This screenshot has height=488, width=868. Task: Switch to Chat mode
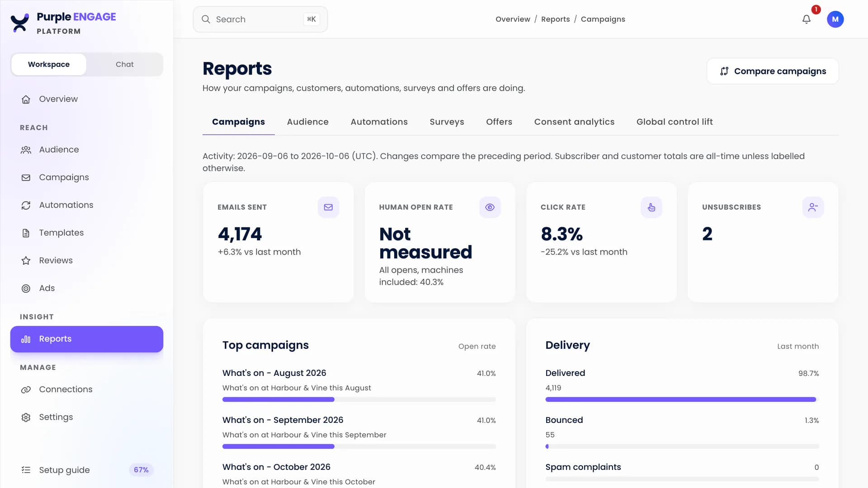[x=124, y=64]
